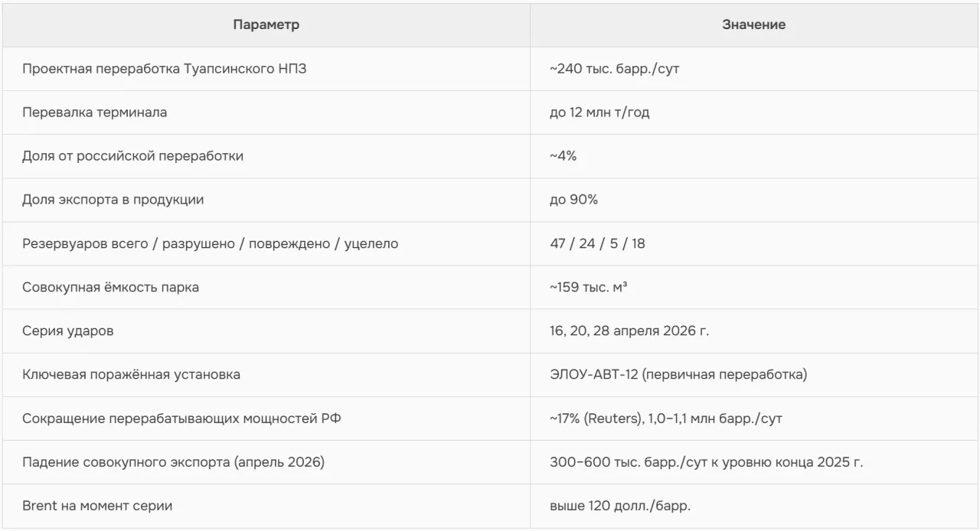Viewport: 980px width, 531px height.
Task: Click the «выше 120 долл./барр.» value
Action: [625, 506]
